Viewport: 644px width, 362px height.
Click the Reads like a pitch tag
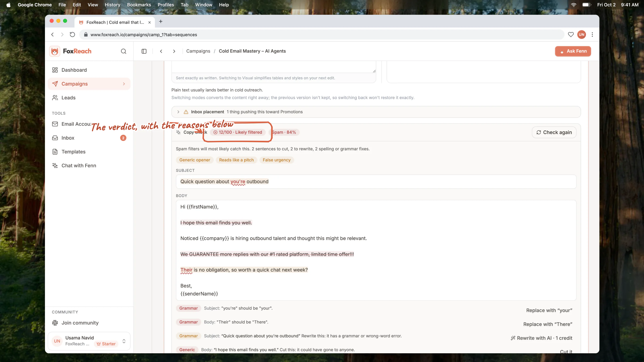click(236, 160)
